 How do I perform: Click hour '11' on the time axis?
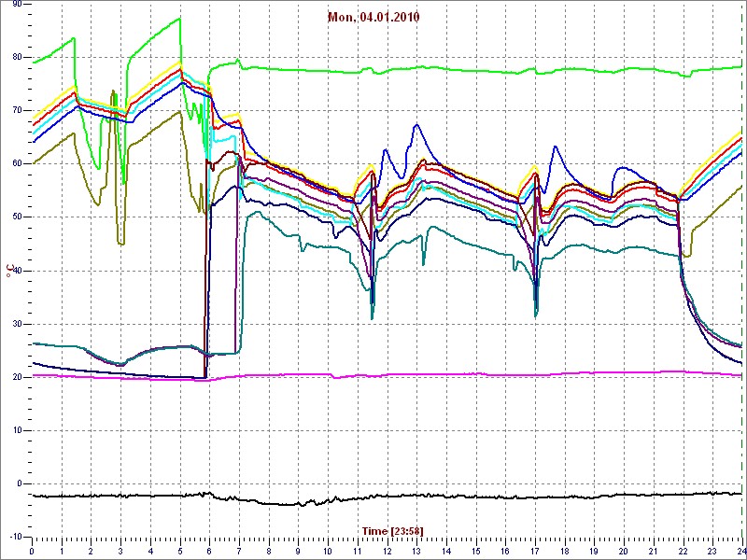[358, 550]
